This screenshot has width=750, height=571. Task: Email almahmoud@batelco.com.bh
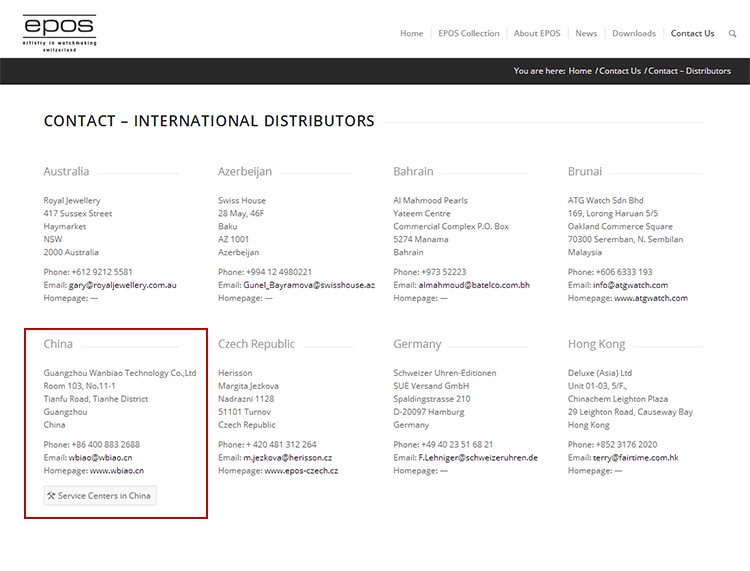click(474, 285)
